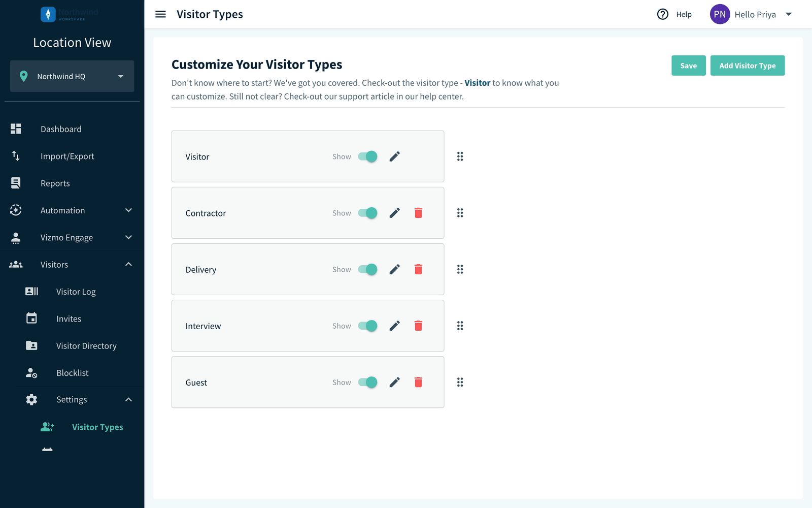Open the hamburger menu icon

(160, 14)
